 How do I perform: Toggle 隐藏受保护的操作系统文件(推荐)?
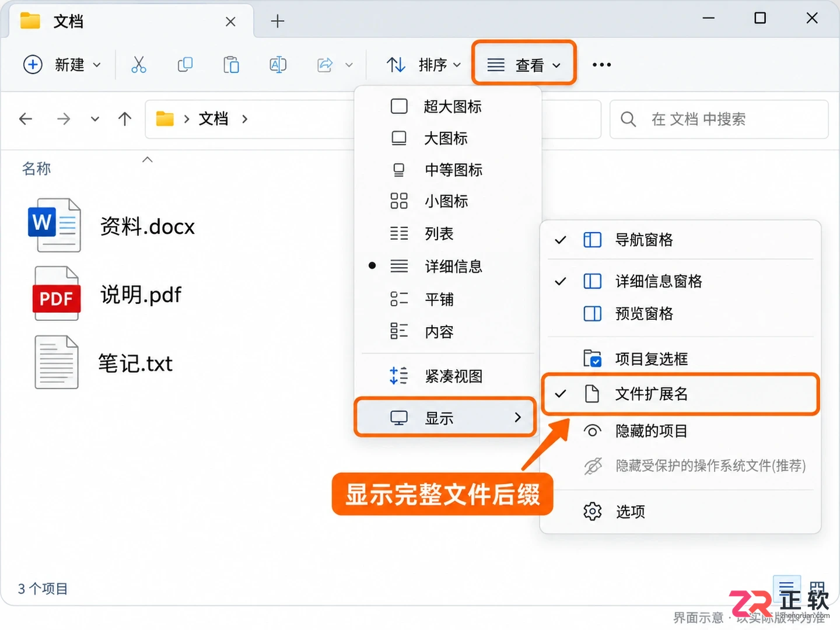[x=680, y=466]
